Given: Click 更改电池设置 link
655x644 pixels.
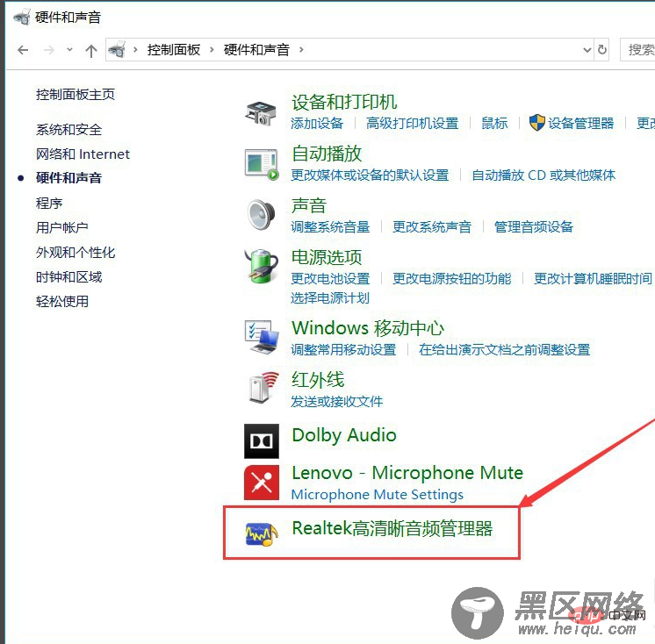Looking at the screenshot, I should pos(330,278).
